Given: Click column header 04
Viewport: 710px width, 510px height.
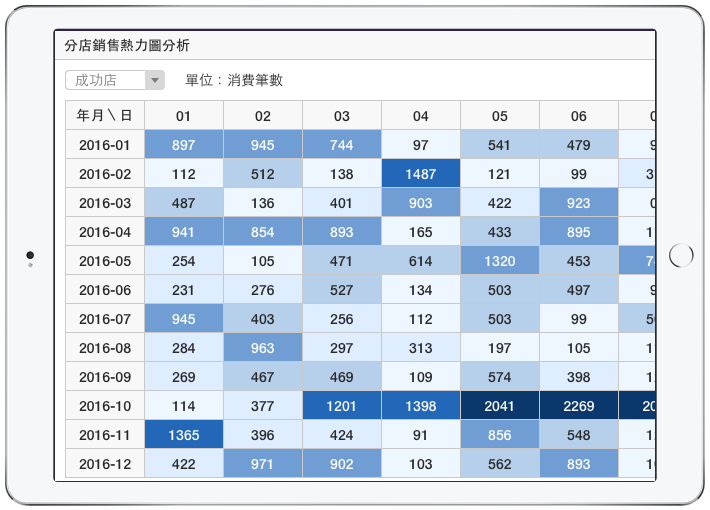Looking at the screenshot, I should [420, 116].
